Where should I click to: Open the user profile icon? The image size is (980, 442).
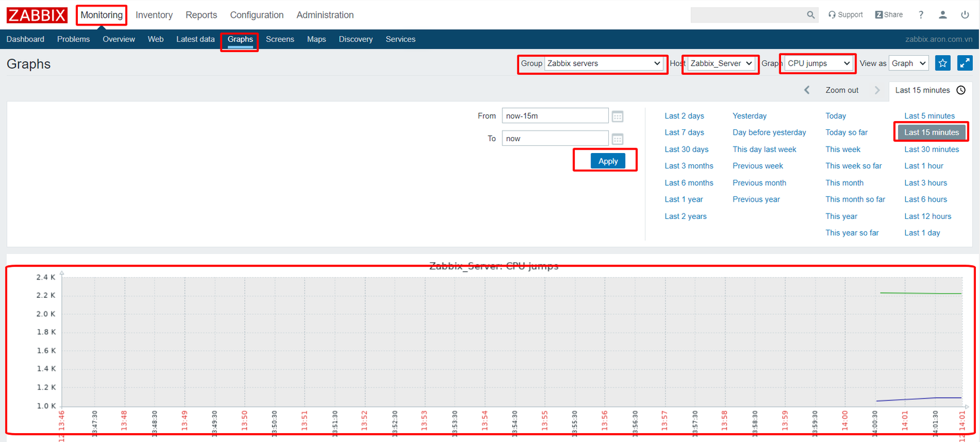943,15
